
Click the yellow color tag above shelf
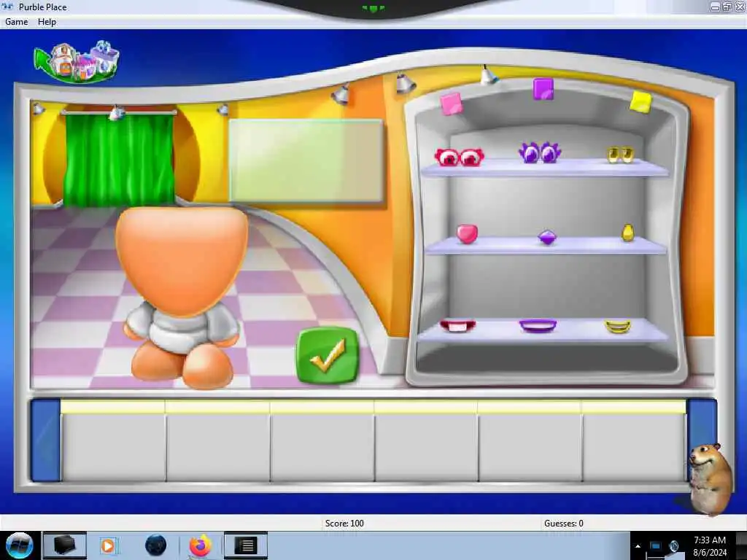coord(640,102)
